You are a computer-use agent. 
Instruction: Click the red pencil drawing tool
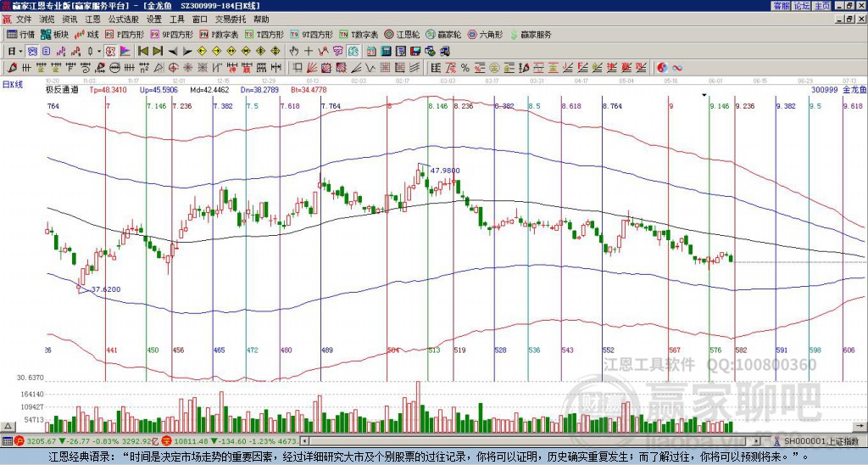11,68
